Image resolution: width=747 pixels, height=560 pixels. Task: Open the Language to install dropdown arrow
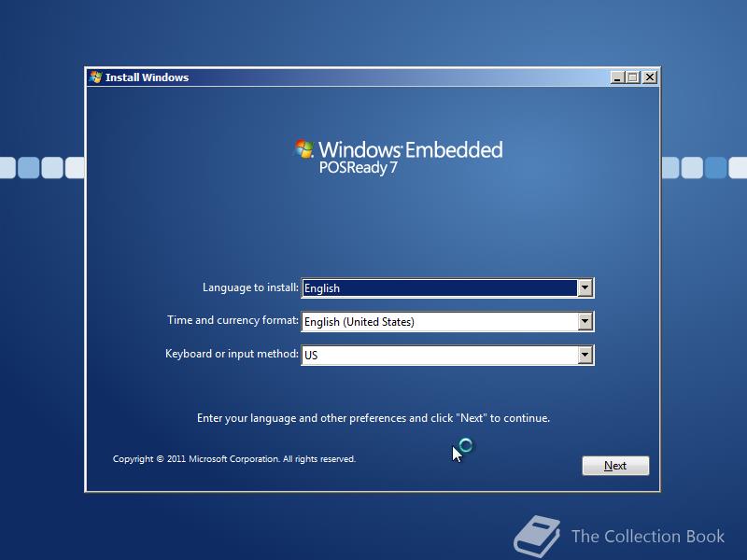point(585,287)
